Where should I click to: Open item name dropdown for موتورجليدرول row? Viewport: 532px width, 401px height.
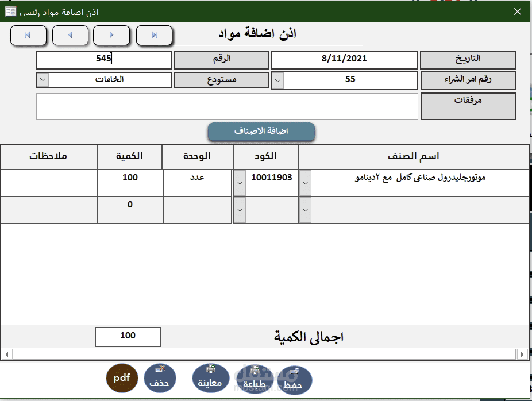click(x=305, y=183)
